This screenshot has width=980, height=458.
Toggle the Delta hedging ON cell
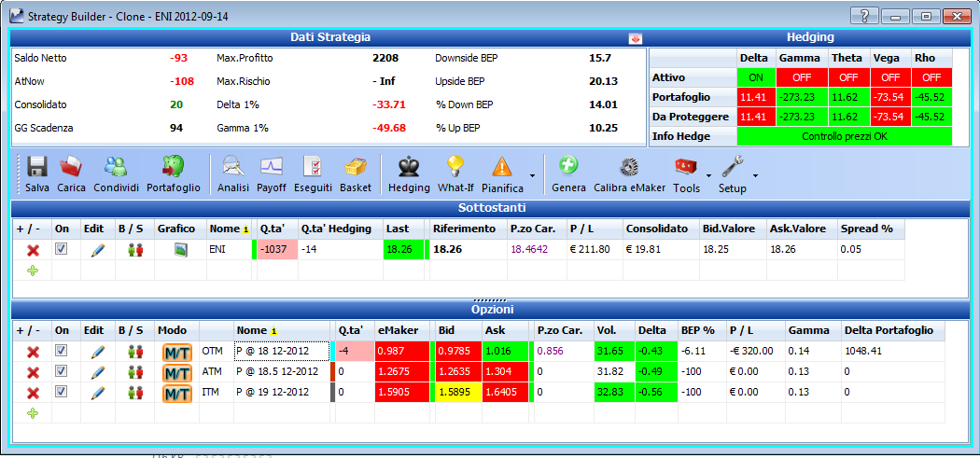(x=756, y=78)
